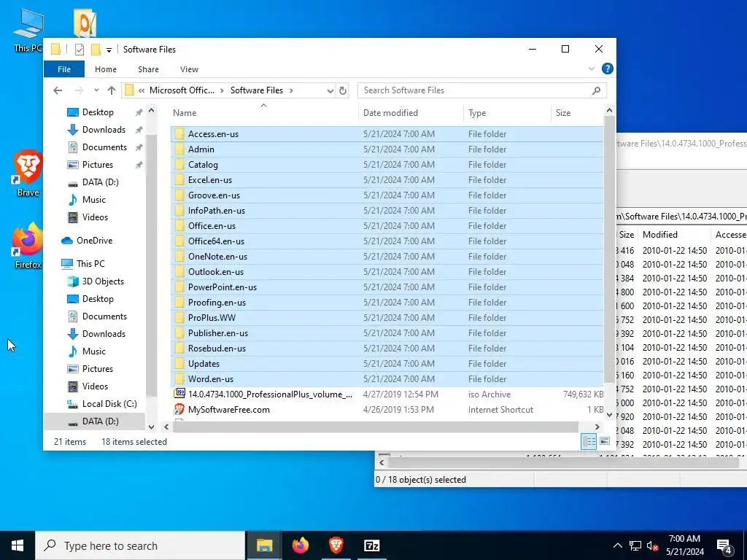This screenshot has width=747, height=560.
Task: Click the Properties quick access toolbar icon
Action: [80, 49]
